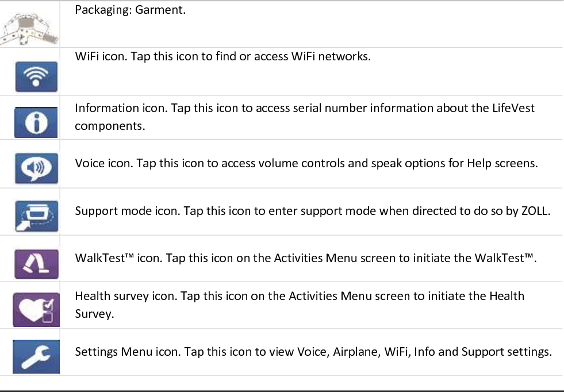
Task: Select the Settings Menu description text
Action: click(313, 351)
